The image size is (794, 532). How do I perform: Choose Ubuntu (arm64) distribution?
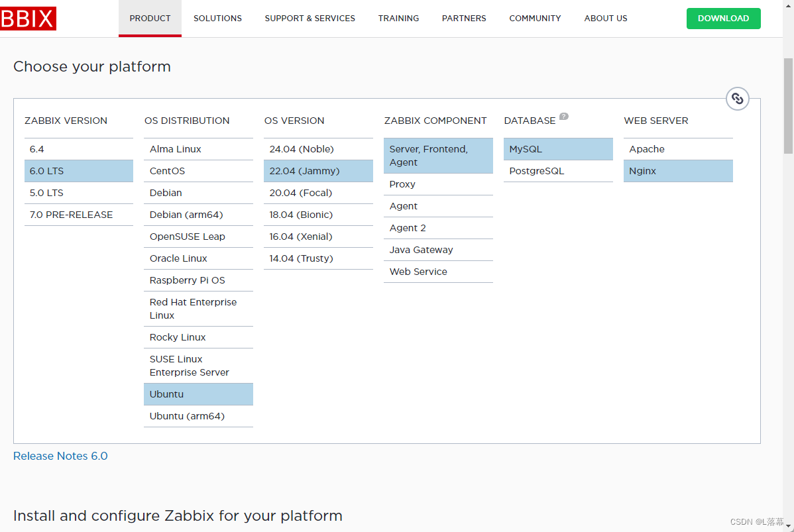click(x=199, y=416)
